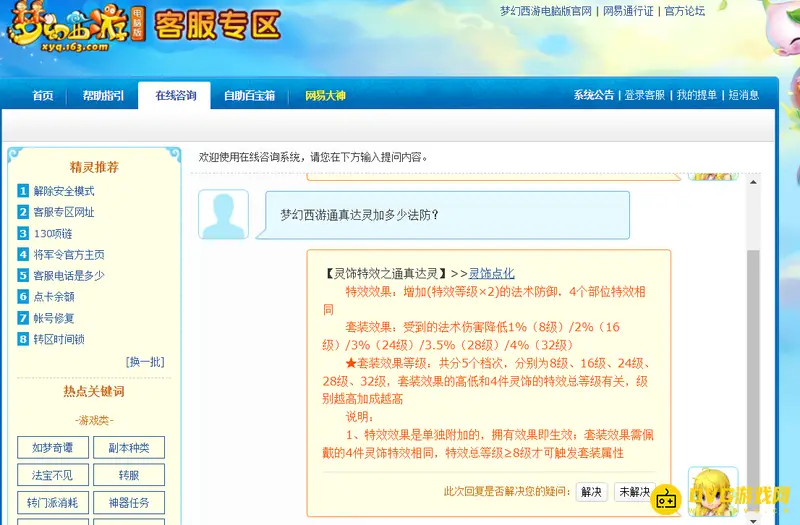The height and width of the screenshot is (525, 800).
Task: Click 帐号修复 recommendation
Action: point(54,318)
